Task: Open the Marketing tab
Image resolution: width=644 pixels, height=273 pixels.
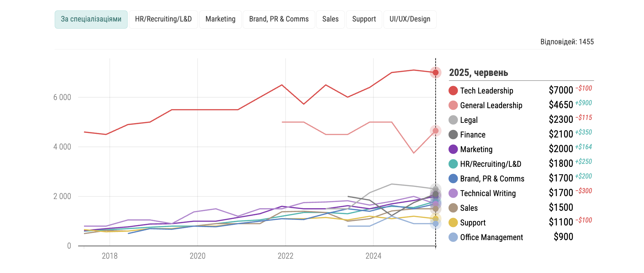Action: pos(220,19)
